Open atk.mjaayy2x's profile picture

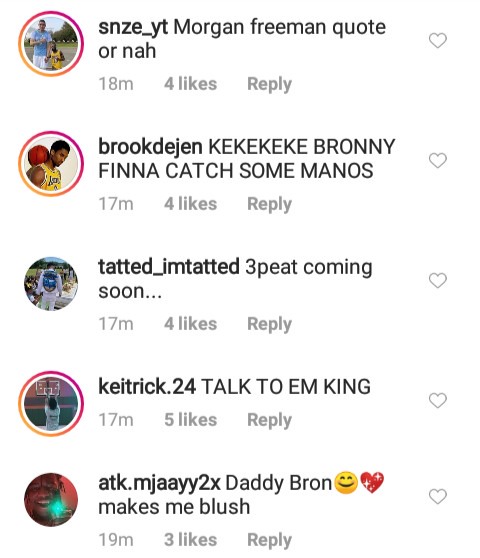(x=51, y=500)
